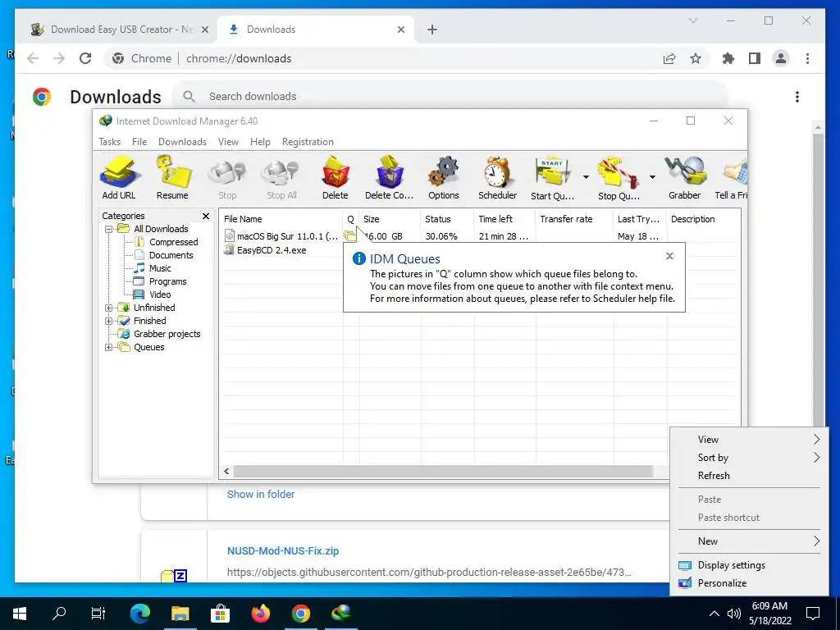This screenshot has height=630, width=840.
Task: Reload the Chrome page
Action: tap(85, 58)
